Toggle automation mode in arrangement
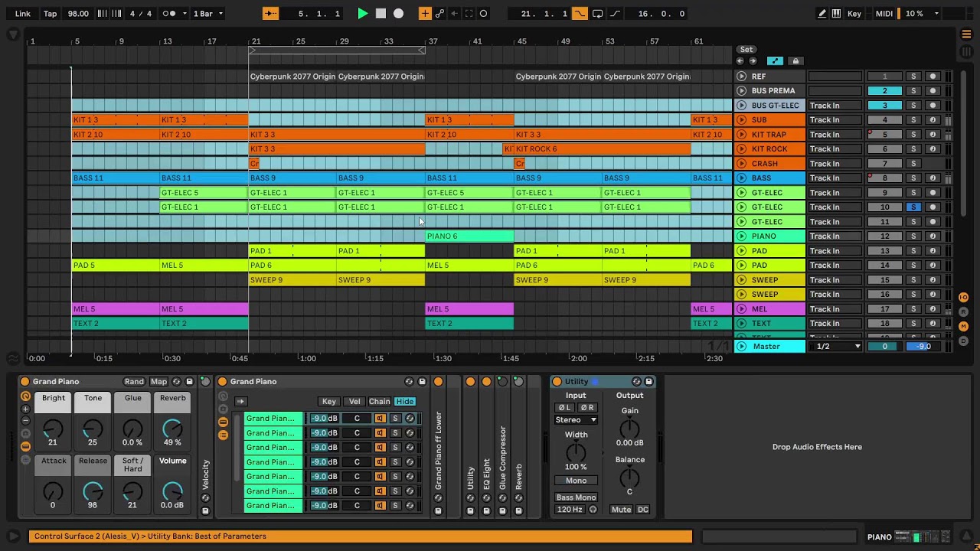Image resolution: width=980 pixels, height=551 pixels. (x=775, y=61)
